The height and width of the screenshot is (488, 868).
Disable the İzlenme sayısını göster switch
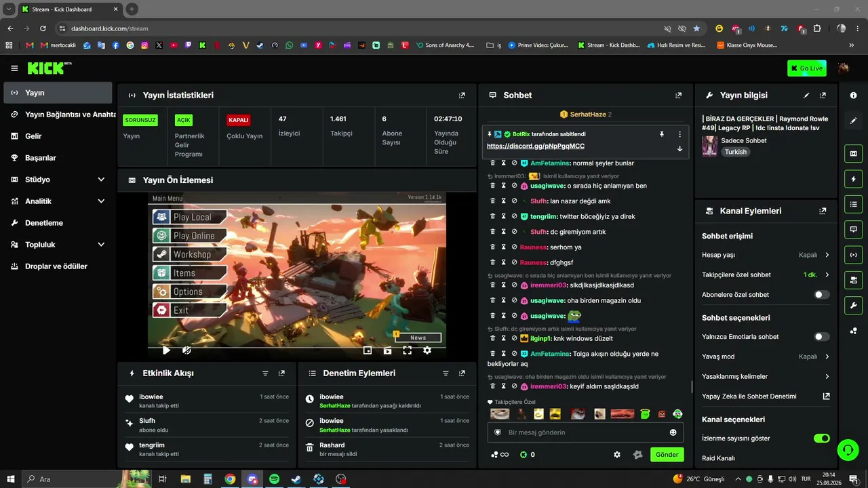click(x=821, y=439)
